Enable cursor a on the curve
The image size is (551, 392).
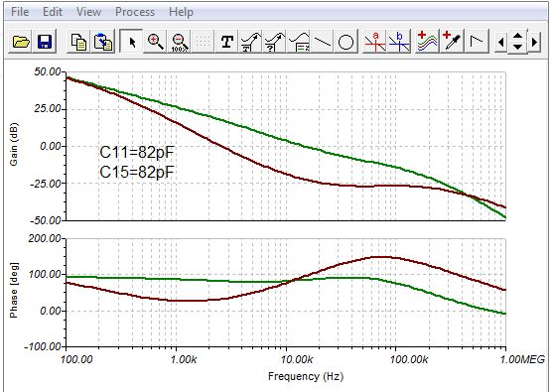[x=375, y=42]
